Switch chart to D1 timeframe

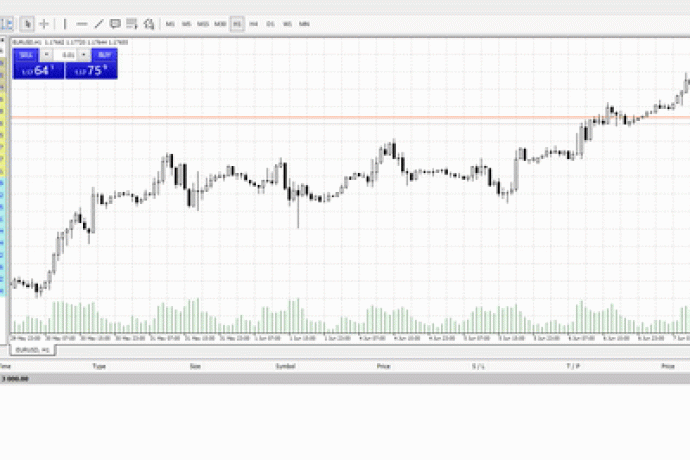pyautogui.click(x=270, y=24)
